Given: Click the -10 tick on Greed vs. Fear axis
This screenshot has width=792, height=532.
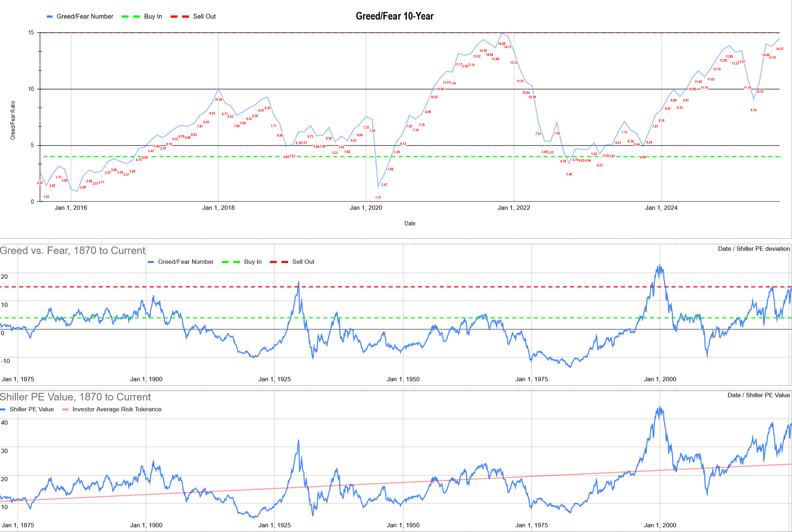Looking at the screenshot, I should [5, 361].
